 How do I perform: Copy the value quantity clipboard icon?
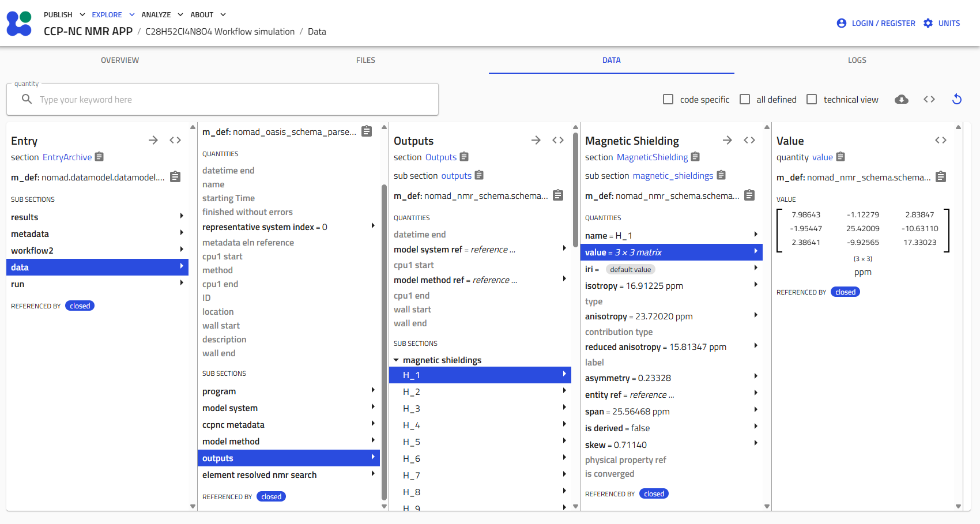[840, 157]
